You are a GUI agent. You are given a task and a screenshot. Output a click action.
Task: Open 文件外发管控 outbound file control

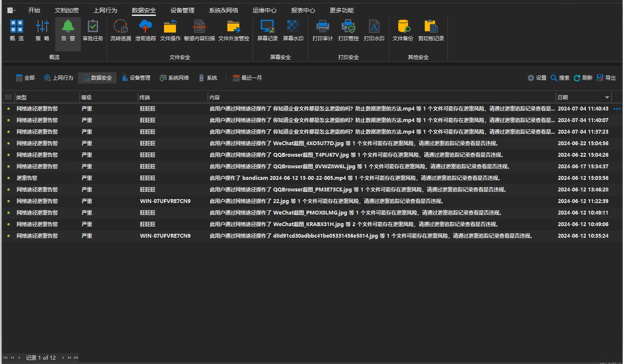click(x=234, y=30)
